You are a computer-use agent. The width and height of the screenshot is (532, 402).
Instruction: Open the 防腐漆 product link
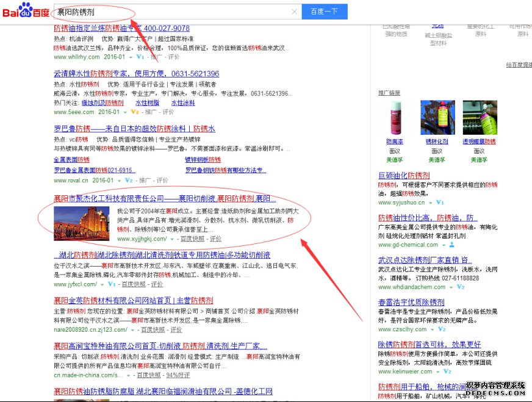point(395,142)
